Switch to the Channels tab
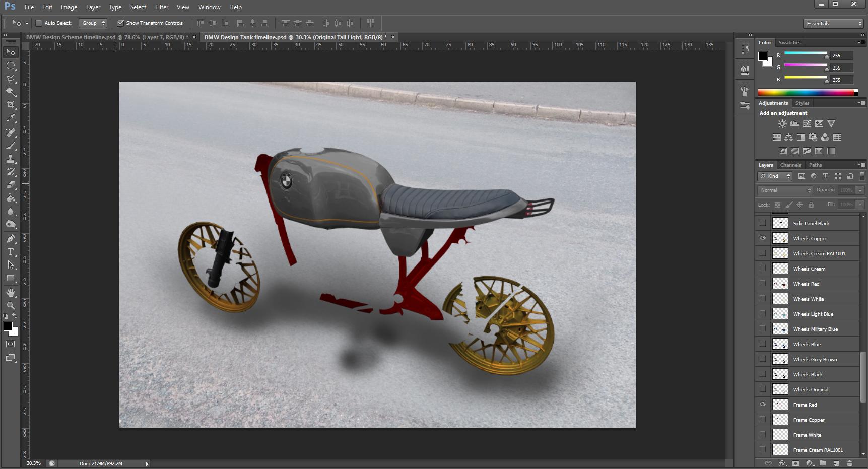 pyautogui.click(x=790, y=165)
